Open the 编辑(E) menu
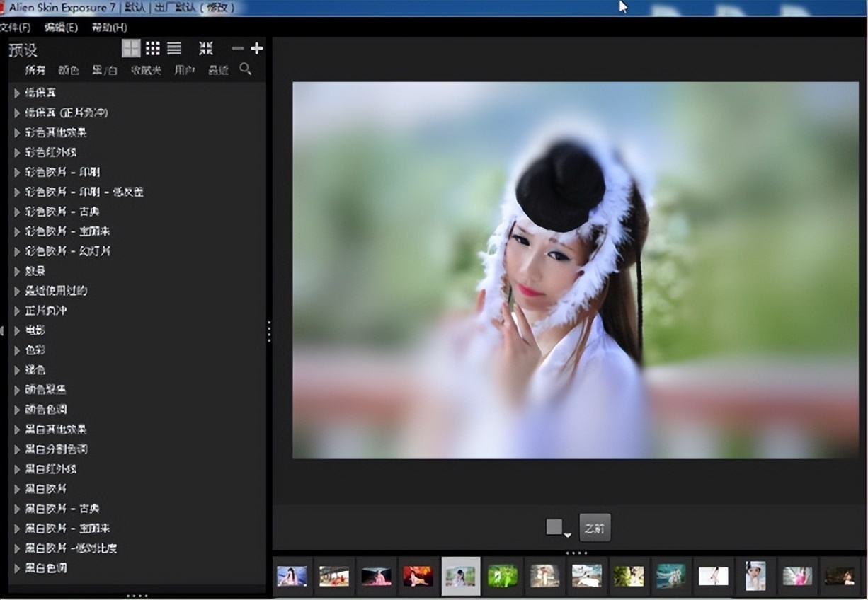The width and height of the screenshot is (868, 600). tap(61, 27)
